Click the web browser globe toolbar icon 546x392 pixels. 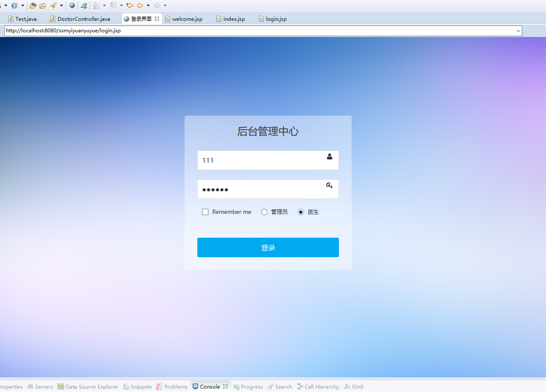pyautogui.click(x=72, y=6)
